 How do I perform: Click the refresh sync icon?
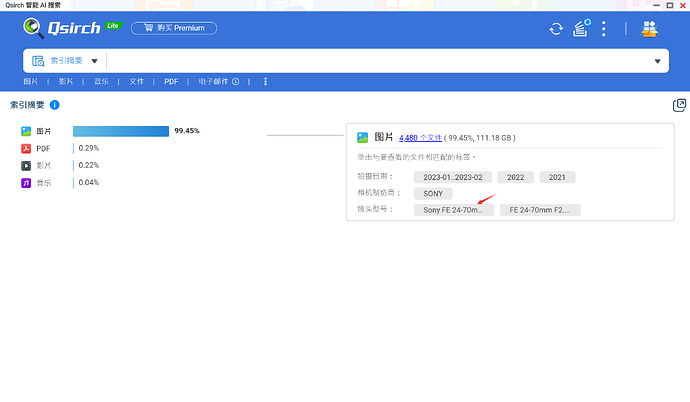[556, 29]
